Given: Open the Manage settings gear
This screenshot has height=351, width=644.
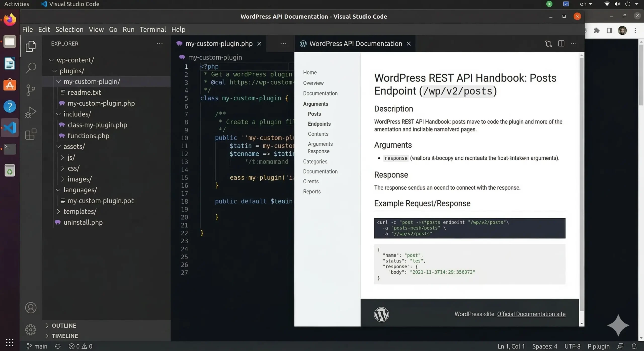Looking at the screenshot, I should [30, 330].
